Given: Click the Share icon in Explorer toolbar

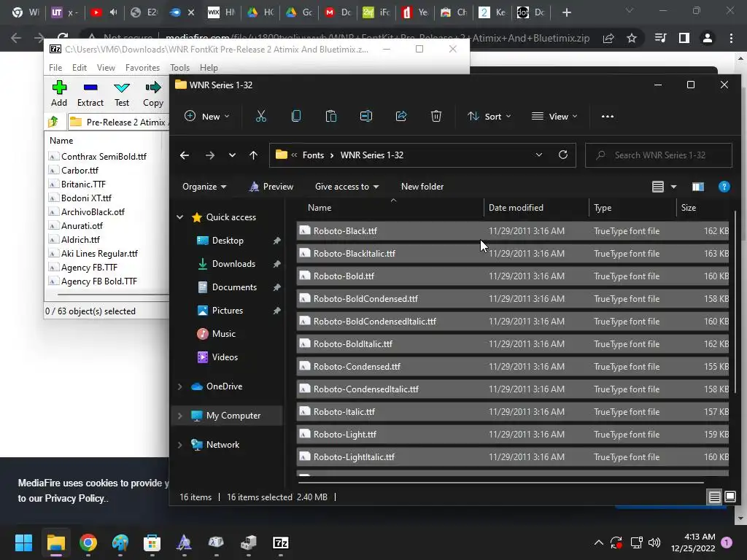Looking at the screenshot, I should [401, 116].
